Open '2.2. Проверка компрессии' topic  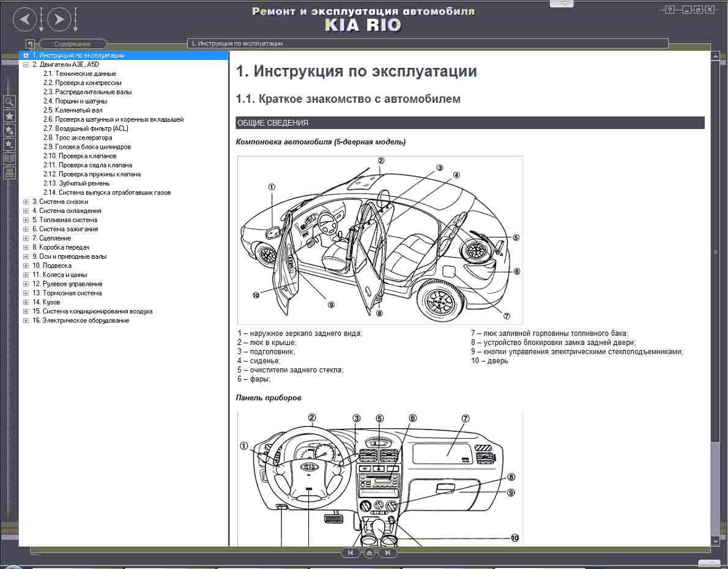coord(83,83)
